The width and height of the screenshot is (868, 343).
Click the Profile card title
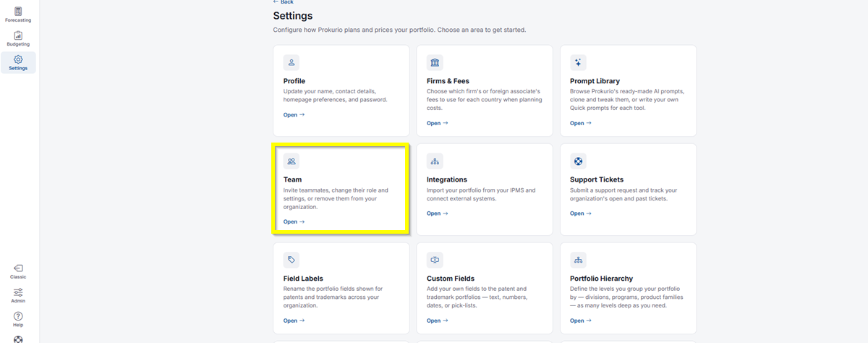[x=294, y=81]
